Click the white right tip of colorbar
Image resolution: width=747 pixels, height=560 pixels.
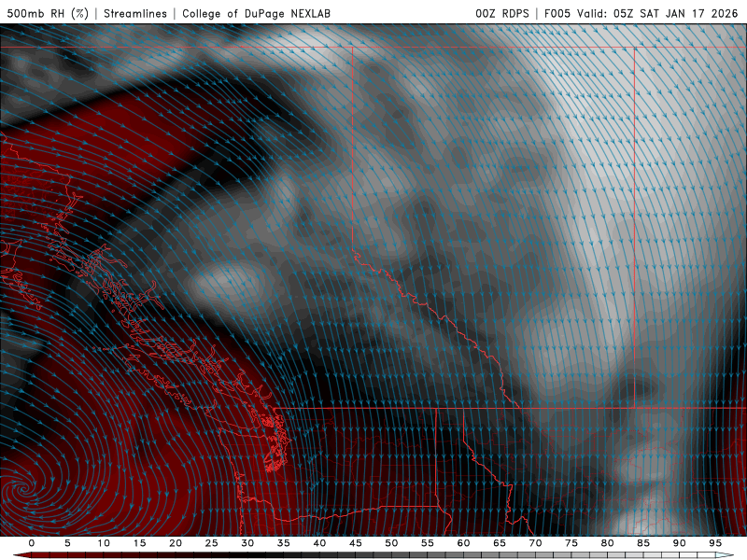point(725,555)
